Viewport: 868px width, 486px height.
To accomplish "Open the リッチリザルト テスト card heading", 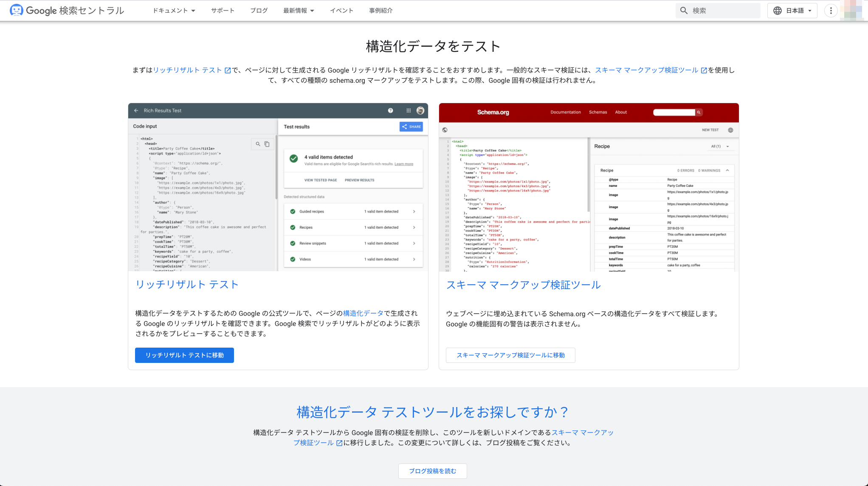I will tap(187, 284).
